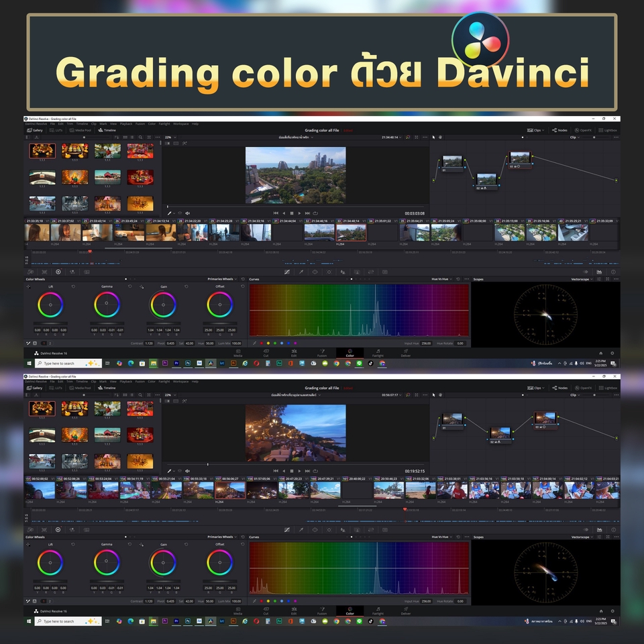Click the Lift color wheel in upper Resolve window
This screenshot has width=644, height=644.
[x=50, y=305]
